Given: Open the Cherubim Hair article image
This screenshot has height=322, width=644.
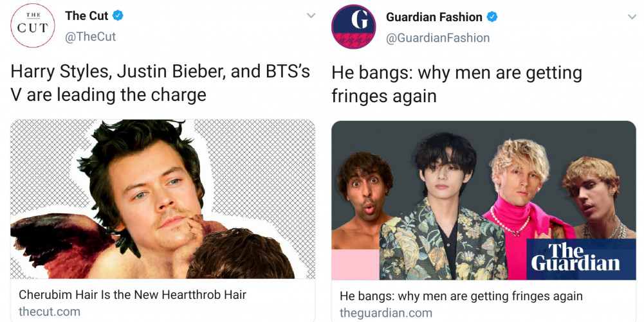Looking at the screenshot, I should 163,199.
